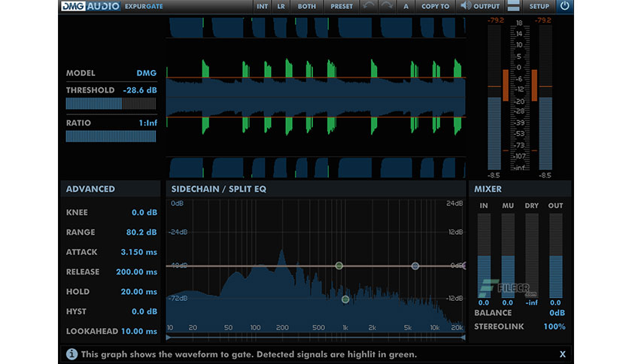Select the green EQ node on the 0dB line
Screen dimensions: 629x364
click(x=339, y=265)
